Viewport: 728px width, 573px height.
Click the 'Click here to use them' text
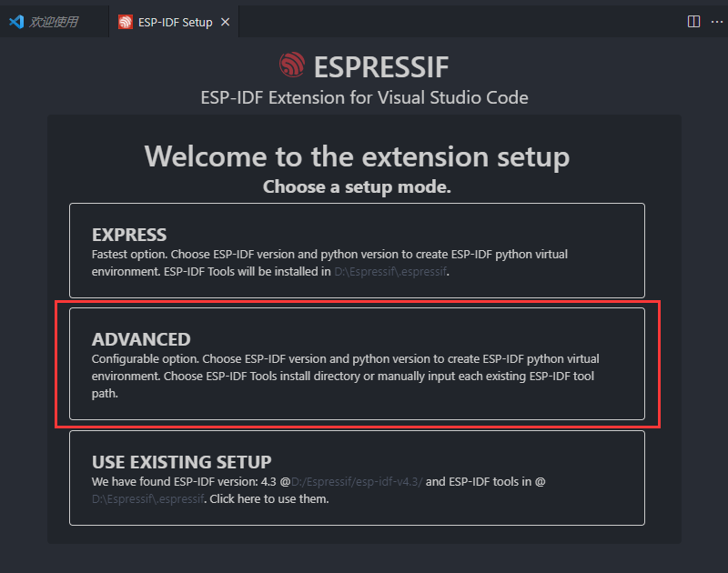pyautogui.click(x=268, y=499)
